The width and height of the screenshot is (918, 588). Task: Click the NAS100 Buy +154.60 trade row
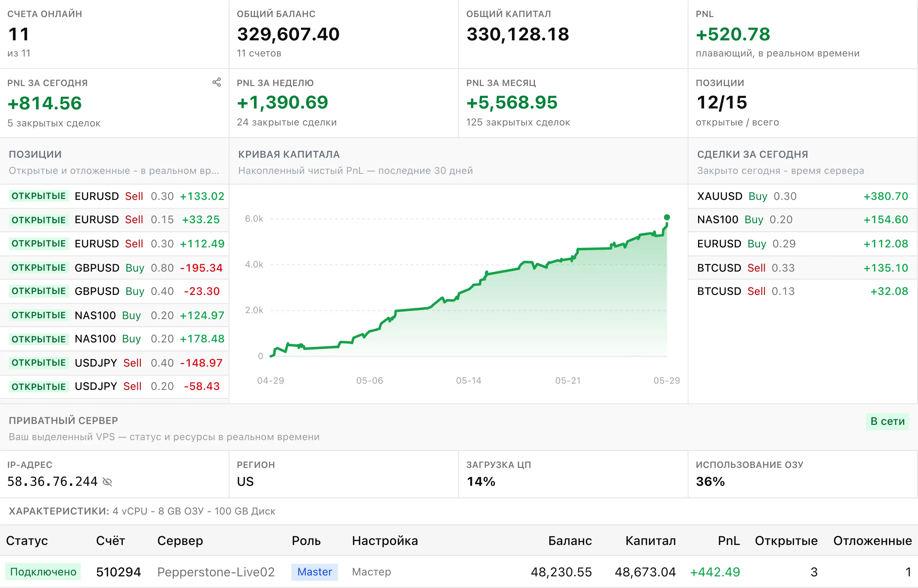click(803, 220)
